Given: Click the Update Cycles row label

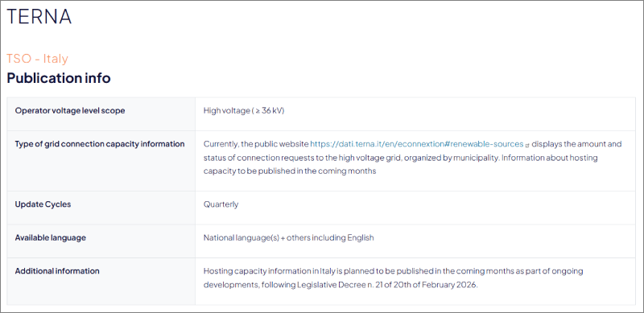Looking at the screenshot, I should pyautogui.click(x=43, y=204).
